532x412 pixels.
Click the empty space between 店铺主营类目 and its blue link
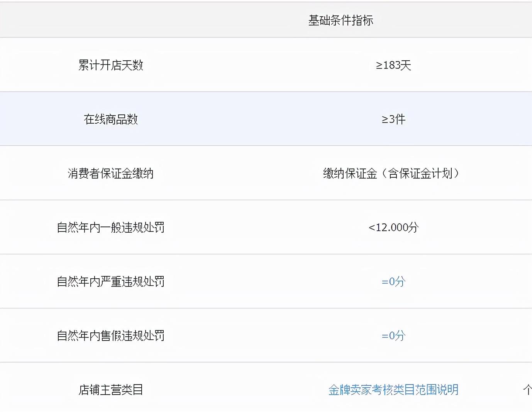(x=236, y=390)
